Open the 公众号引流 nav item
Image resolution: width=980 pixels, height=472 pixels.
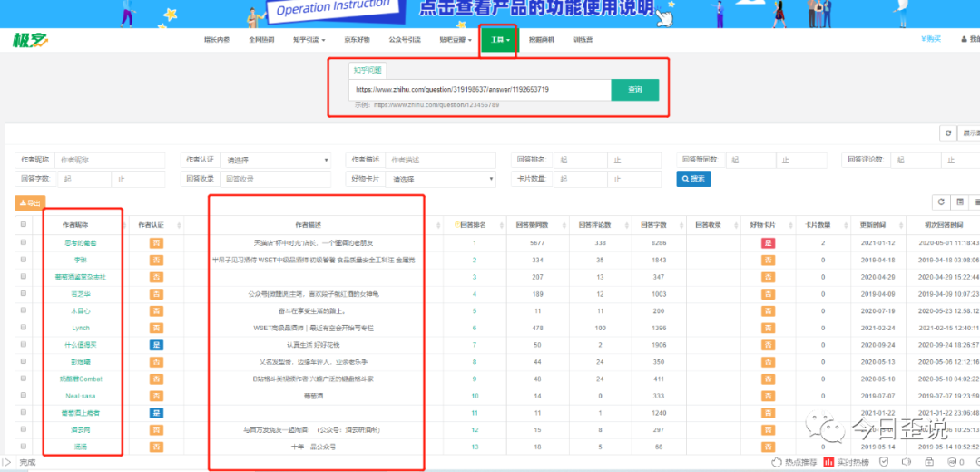click(x=405, y=39)
